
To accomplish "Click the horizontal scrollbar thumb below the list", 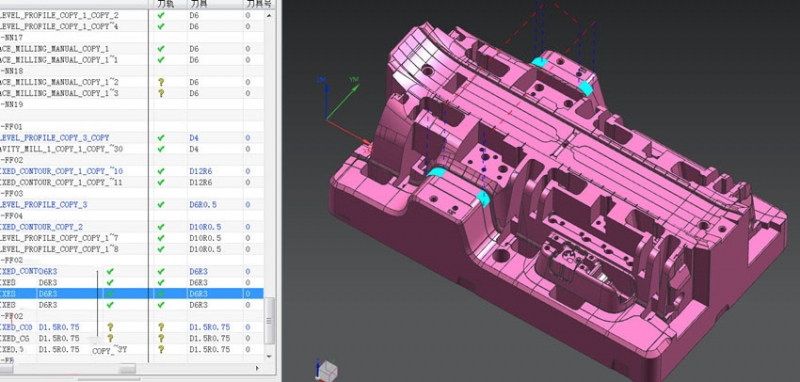I will (x=127, y=368).
